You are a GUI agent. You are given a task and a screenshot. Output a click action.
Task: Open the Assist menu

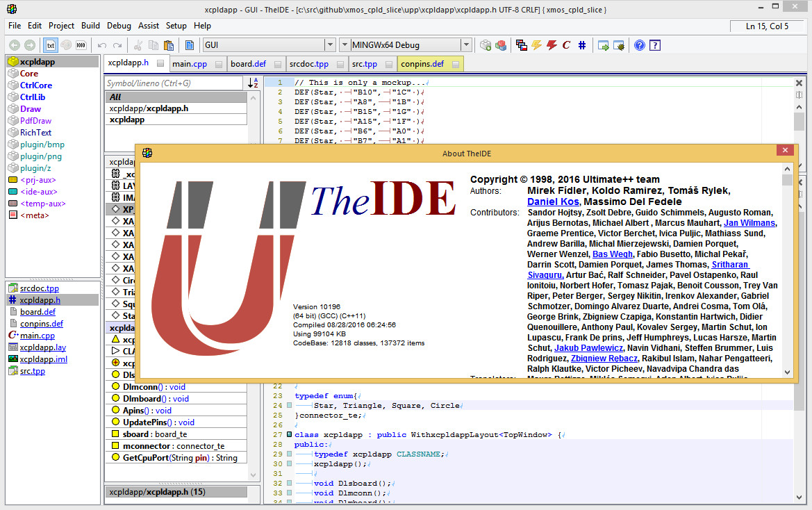point(148,26)
